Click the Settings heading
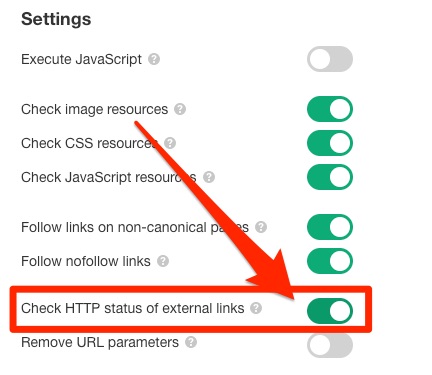This screenshot has height=375, width=432. pyautogui.click(x=56, y=19)
